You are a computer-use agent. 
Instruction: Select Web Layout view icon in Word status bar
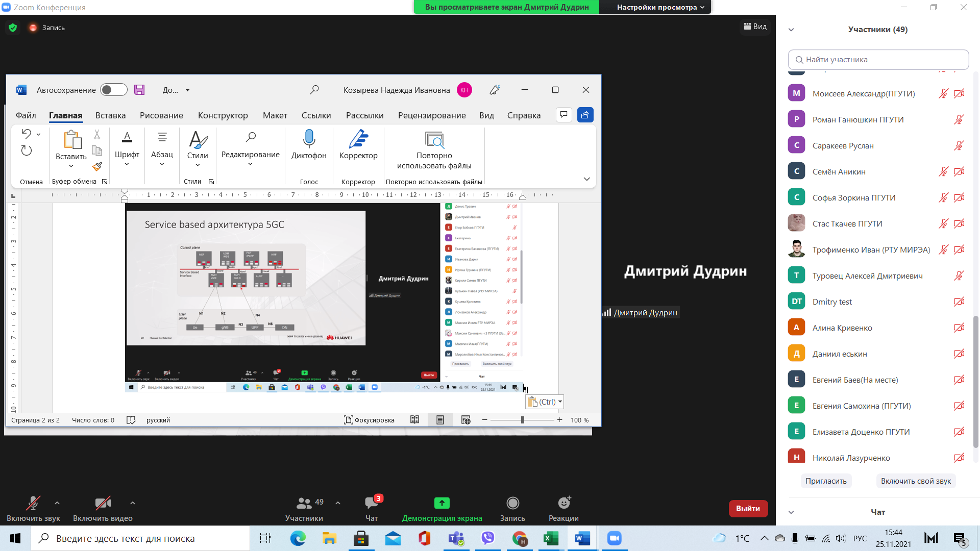tap(465, 420)
